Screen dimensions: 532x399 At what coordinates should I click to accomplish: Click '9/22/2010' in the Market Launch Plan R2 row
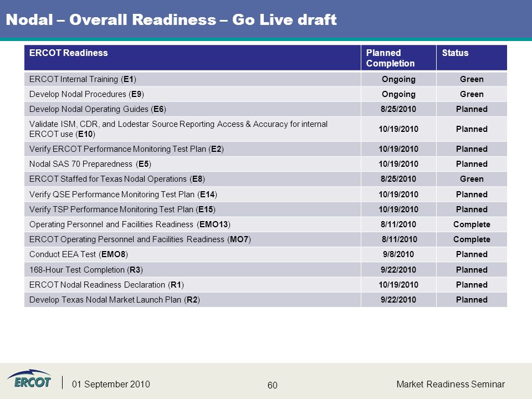coord(398,300)
